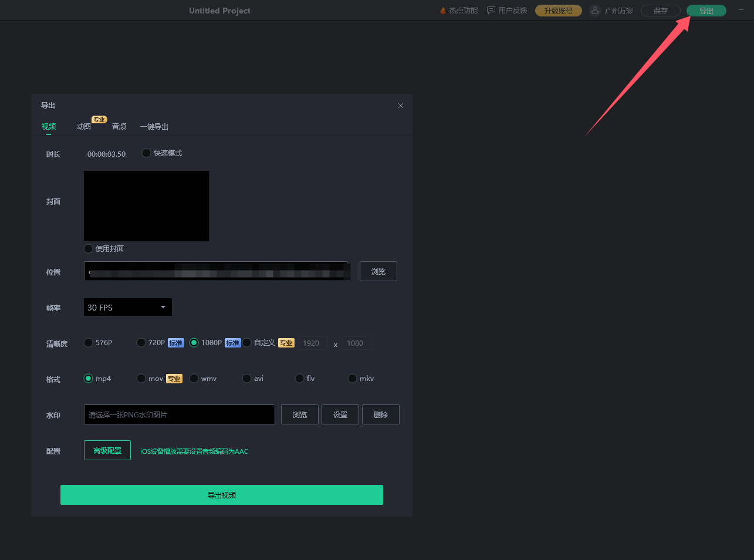Click the 导出 export button in top bar

(x=706, y=11)
